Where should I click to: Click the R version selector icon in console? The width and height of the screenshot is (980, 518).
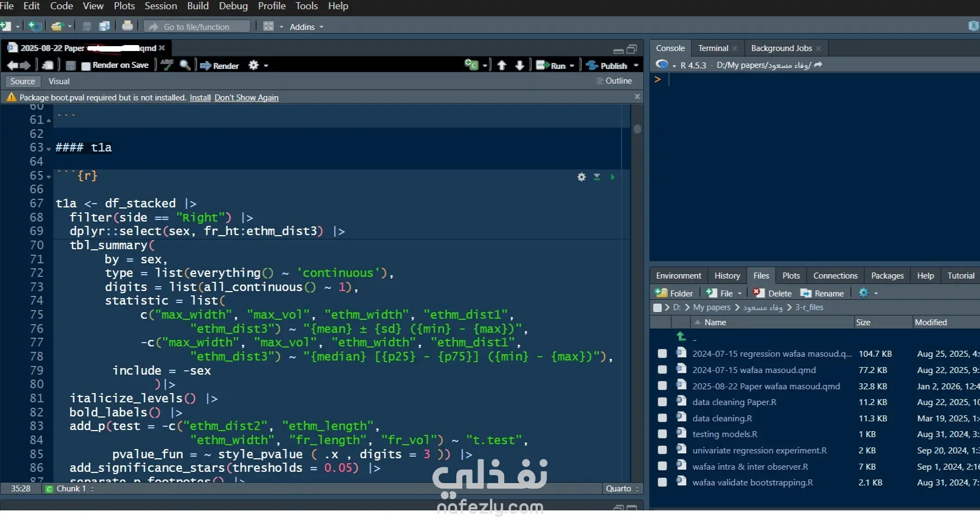[x=662, y=65]
